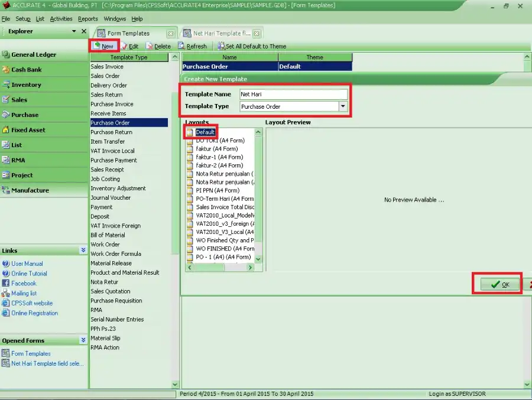
Task: Open the Template Type dropdown
Action: 343,106
